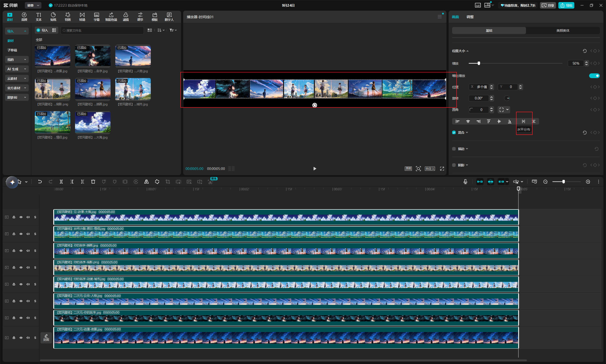Screen dimensions: 606x364
Task: Click the undo arrow in timeline toolbar
Action: pos(40,182)
